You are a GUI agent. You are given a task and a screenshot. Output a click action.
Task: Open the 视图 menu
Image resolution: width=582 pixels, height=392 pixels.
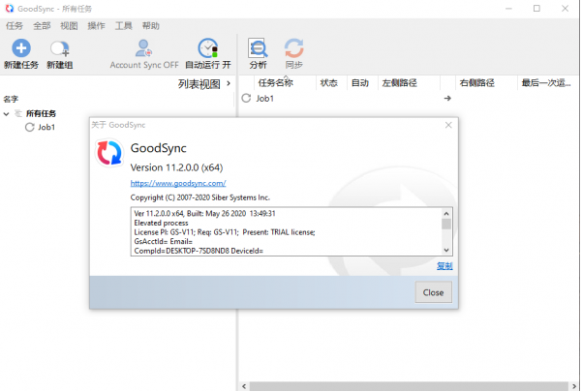(x=69, y=25)
